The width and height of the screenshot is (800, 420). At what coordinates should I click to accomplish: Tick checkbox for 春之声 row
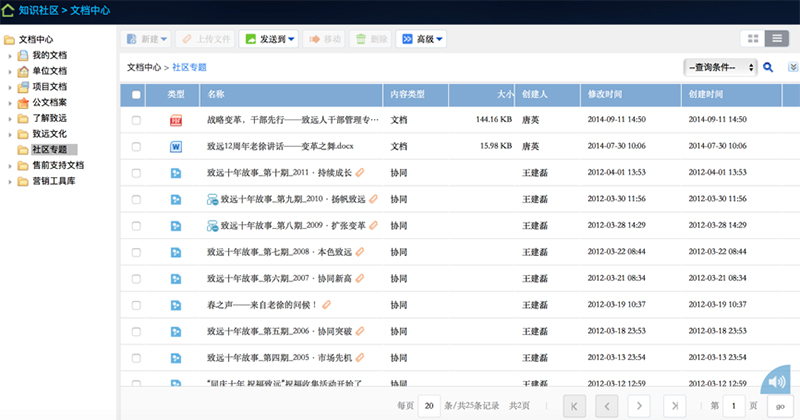136,304
